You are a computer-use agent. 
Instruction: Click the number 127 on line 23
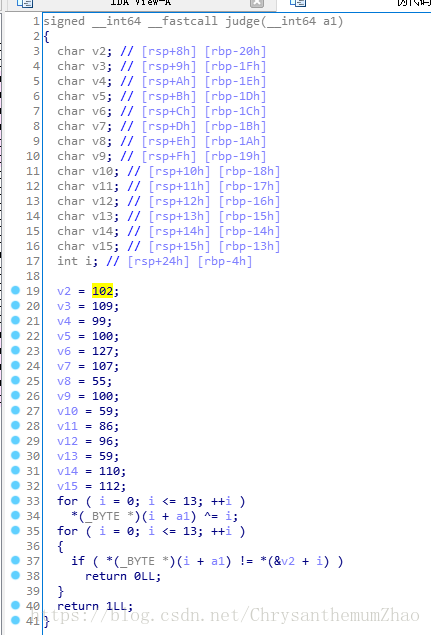point(102,351)
